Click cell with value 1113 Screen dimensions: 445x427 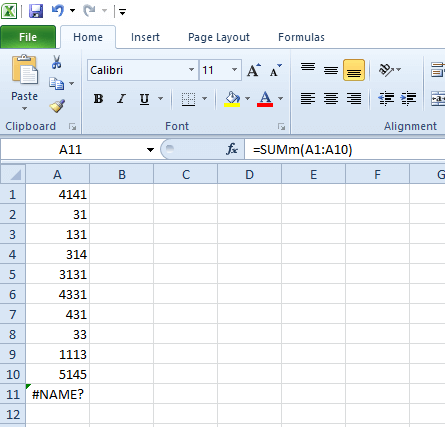57,354
